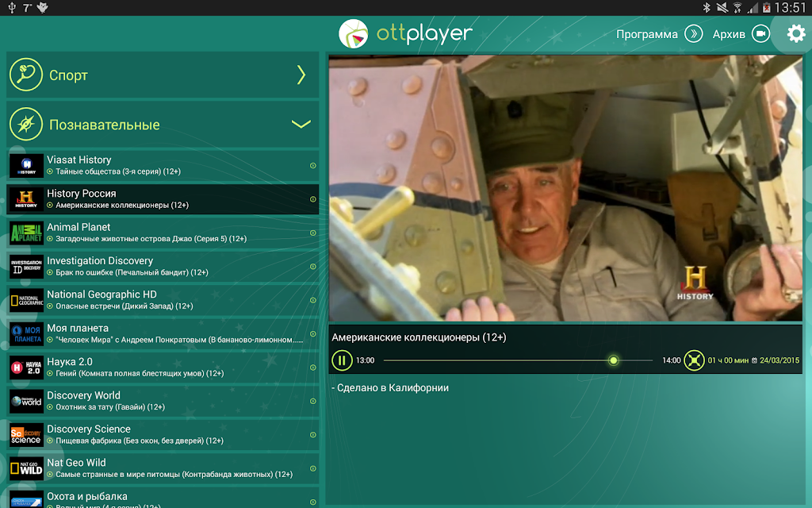The height and width of the screenshot is (508, 812).
Task: Select the History Россия channel
Action: point(163,199)
